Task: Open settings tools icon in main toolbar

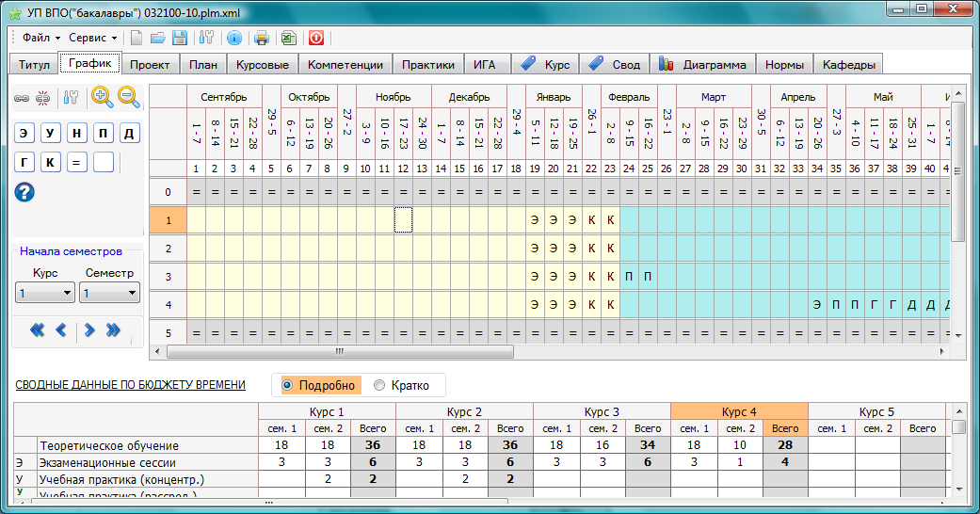Action: (206, 39)
